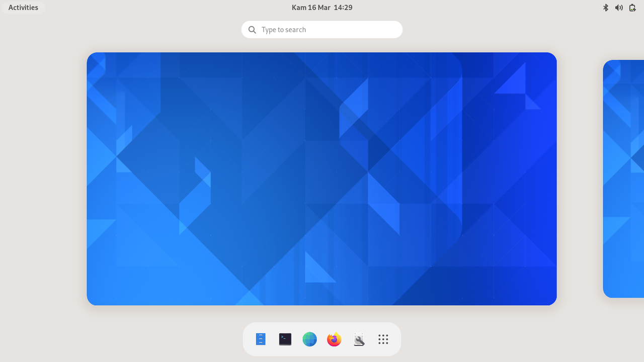644x362 pixels.
Task: Switch to the partially visible second workspace
Action: [x=623, y=179]
